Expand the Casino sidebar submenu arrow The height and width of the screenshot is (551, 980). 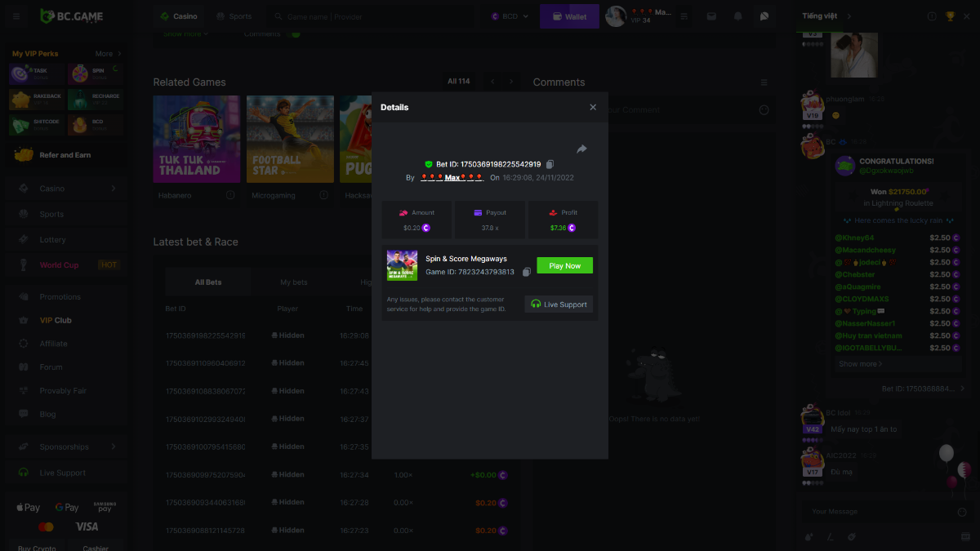(114, 189)
